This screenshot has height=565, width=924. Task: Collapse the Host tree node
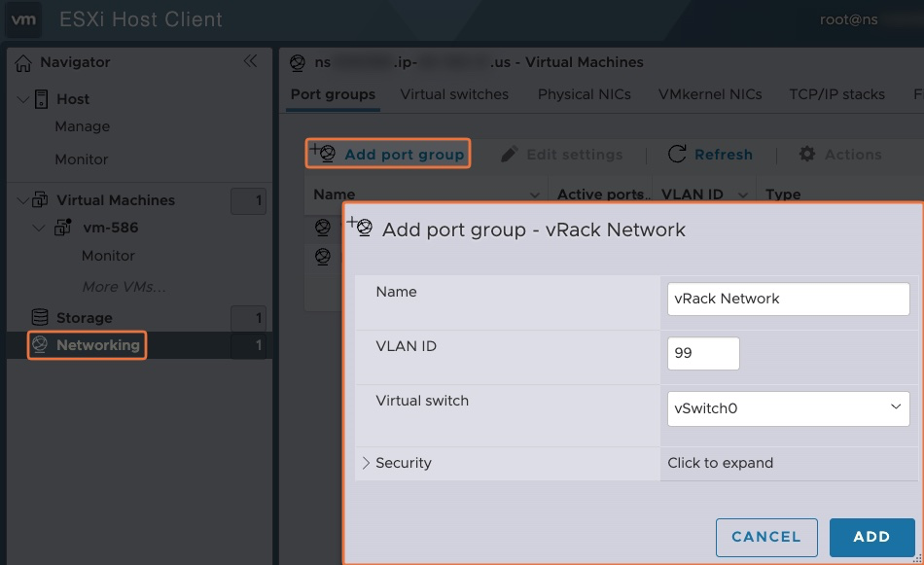click(22, 99)
